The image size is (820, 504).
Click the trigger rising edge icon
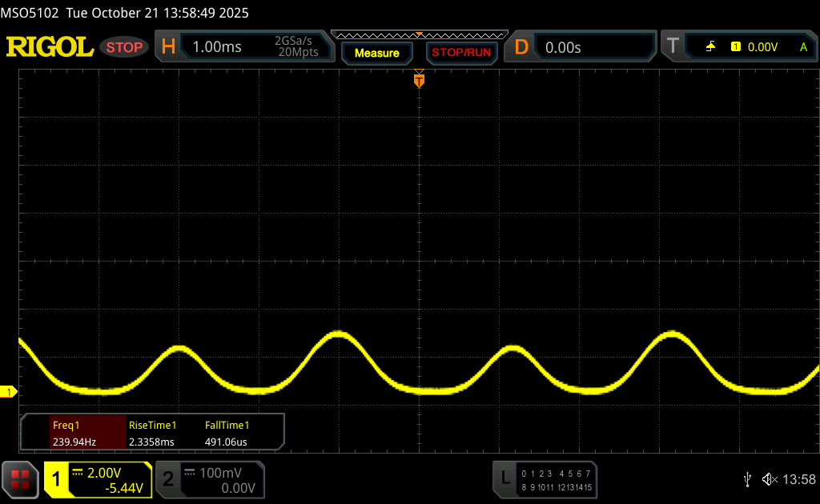point(710,47)
